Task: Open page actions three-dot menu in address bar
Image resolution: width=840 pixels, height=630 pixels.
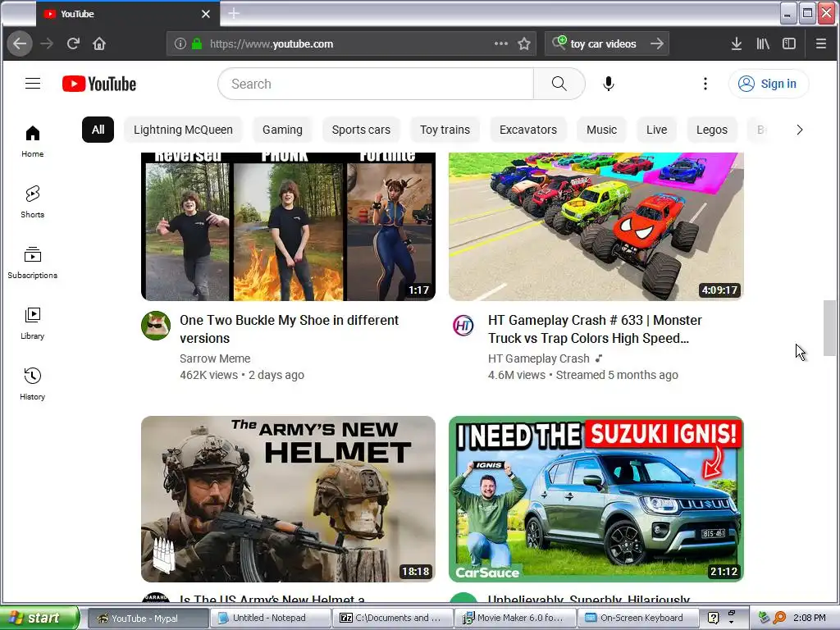Action: click(x=501, y=43)
